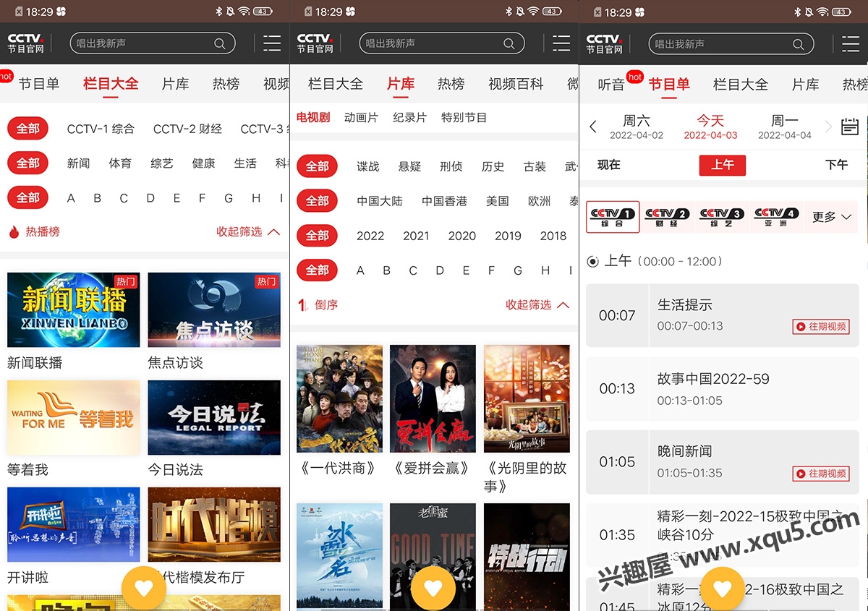Select 全部 in the 谍战 悬疑 genre row
Image resolution: width=868 pixels, height=611 pixels.
[x=318, y=166]
